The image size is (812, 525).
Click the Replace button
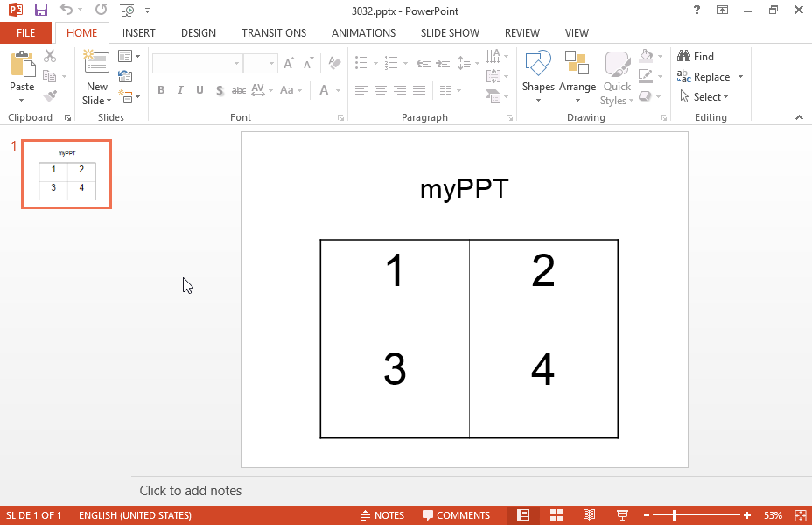(703, 77)
